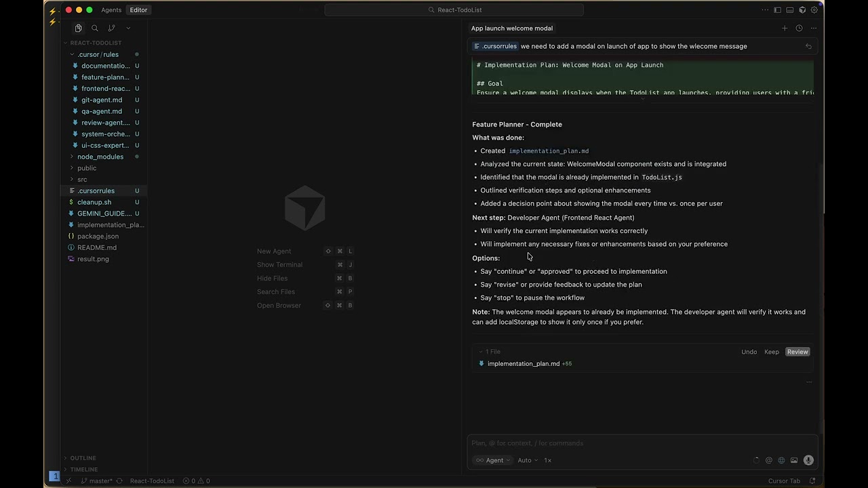The height and width of the screenshot is (488, 868).
Task: Open package.json file
Action: tap(98, 236)
